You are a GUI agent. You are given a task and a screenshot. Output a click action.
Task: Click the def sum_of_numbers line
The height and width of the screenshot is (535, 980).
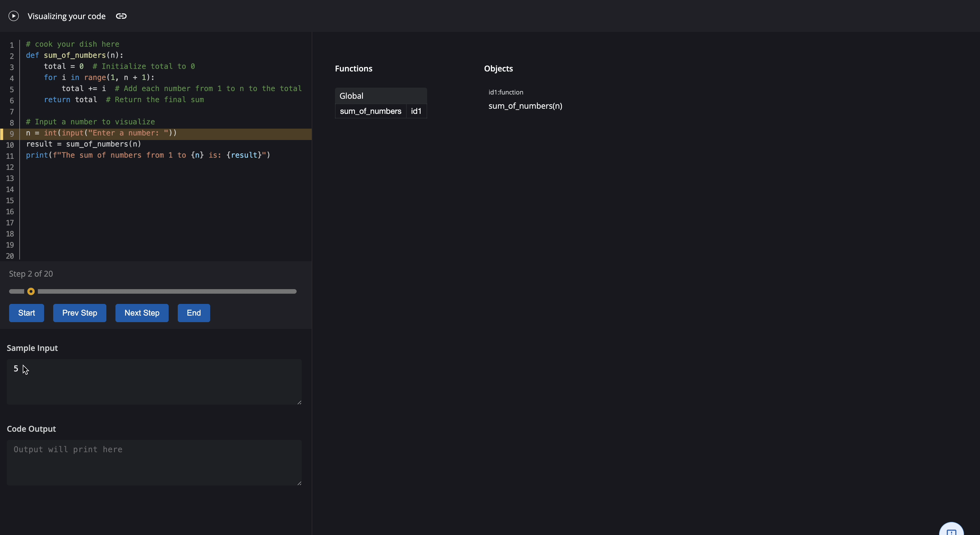pyautogui.click(x=75, y=55)
